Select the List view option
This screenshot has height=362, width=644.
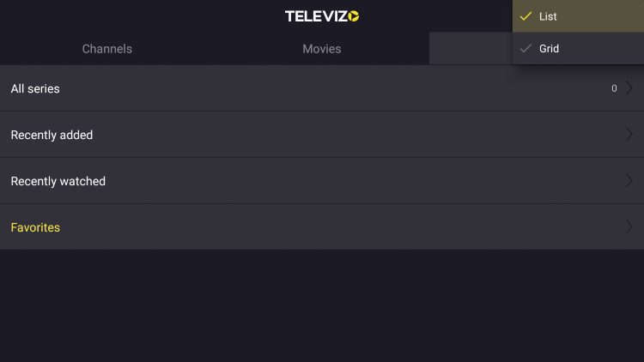point(578,16)
